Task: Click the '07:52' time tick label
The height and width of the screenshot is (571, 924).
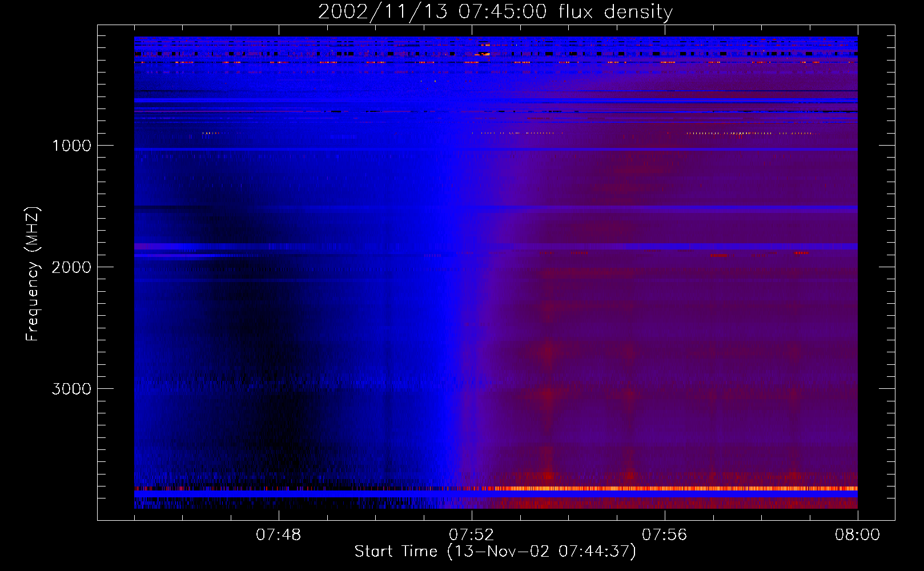Action: coord(471,535)
